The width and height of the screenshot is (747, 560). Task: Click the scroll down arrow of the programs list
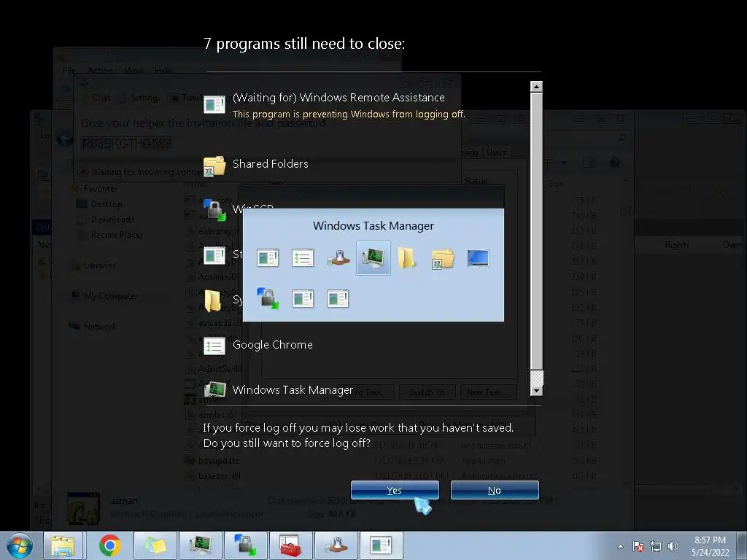point(536,391)
